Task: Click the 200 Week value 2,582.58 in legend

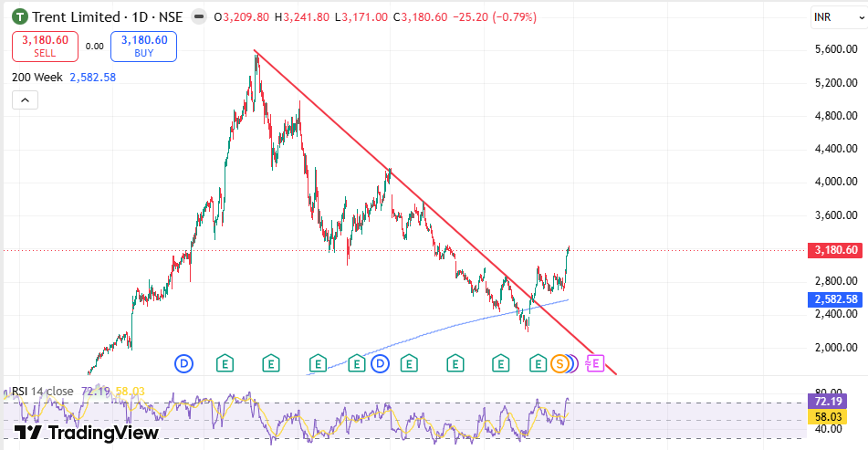Action: point(93,78)
